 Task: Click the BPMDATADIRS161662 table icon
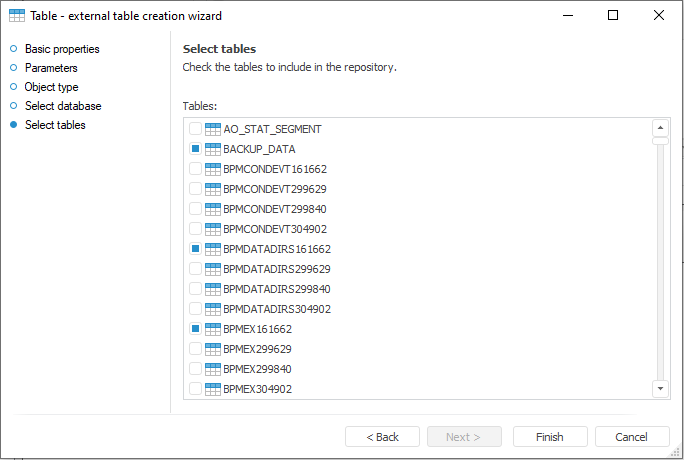[212, 249]
